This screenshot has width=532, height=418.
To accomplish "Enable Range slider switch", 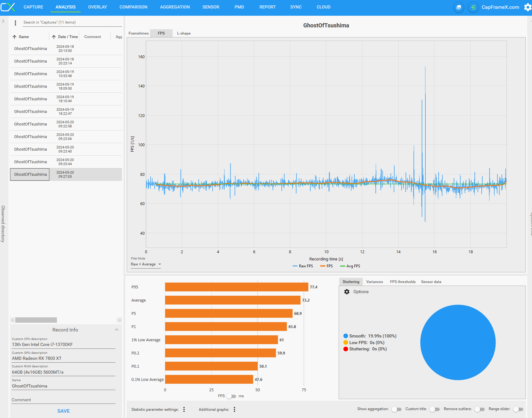I will pyautogui.click(x=518, y=409).
